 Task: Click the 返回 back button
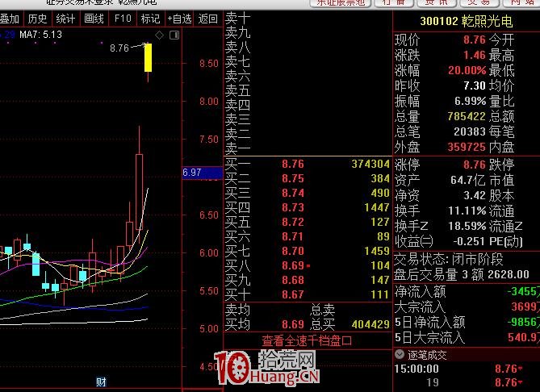[208, 19]
